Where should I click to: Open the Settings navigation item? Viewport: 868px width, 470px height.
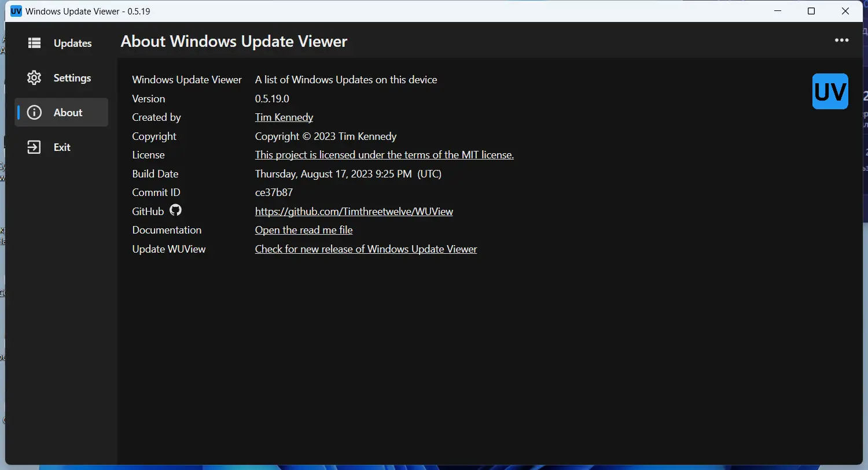pos(61,77)
